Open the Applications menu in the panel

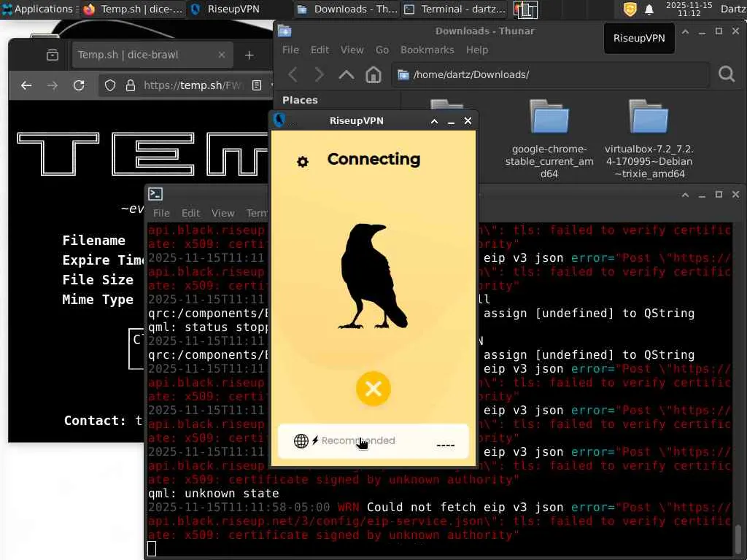coord(39,9)
